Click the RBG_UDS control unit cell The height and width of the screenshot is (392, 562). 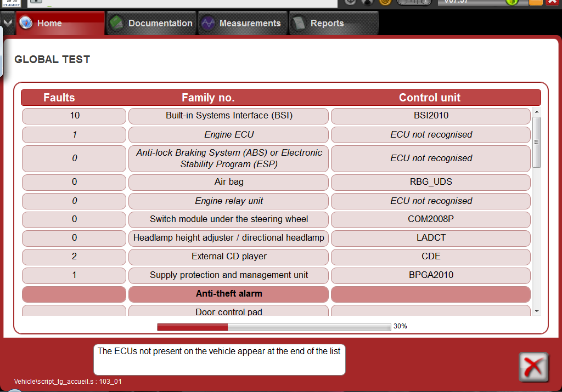431,182
